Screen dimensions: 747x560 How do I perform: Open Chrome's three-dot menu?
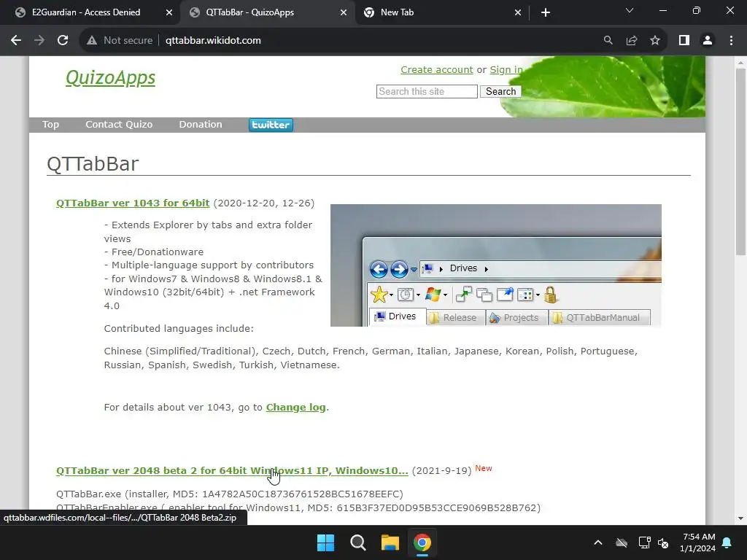click(x=731, y=41)
